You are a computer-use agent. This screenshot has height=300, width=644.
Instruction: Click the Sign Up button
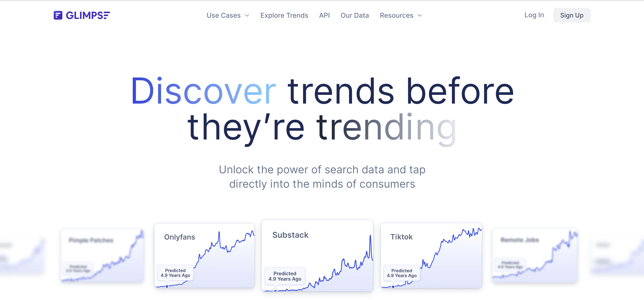tap(572, 15)
